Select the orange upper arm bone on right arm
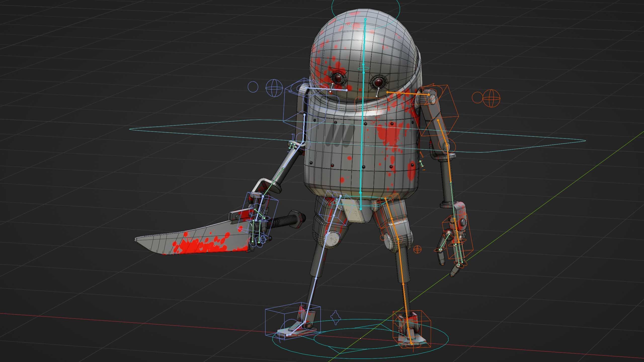Viewport: 644px width, 362px height. [442, 132]
